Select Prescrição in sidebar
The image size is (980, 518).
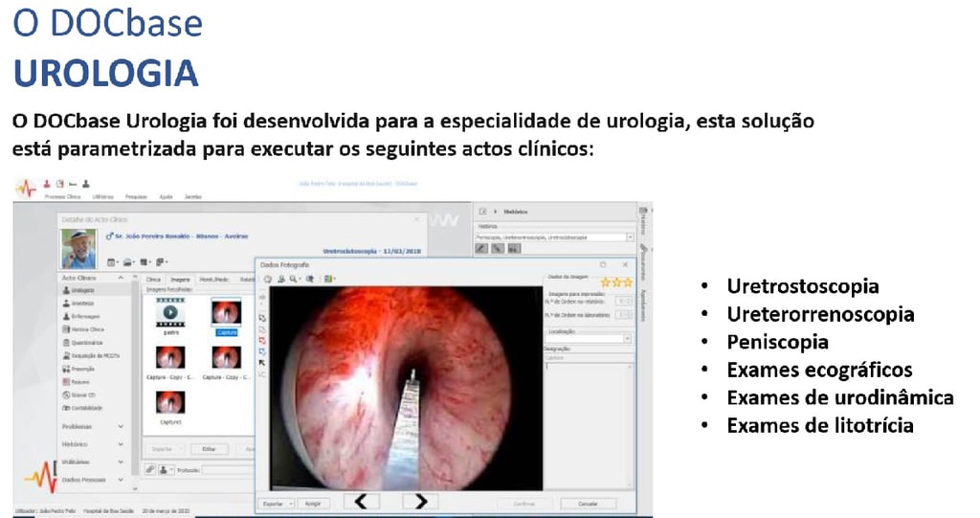point(78,369)
